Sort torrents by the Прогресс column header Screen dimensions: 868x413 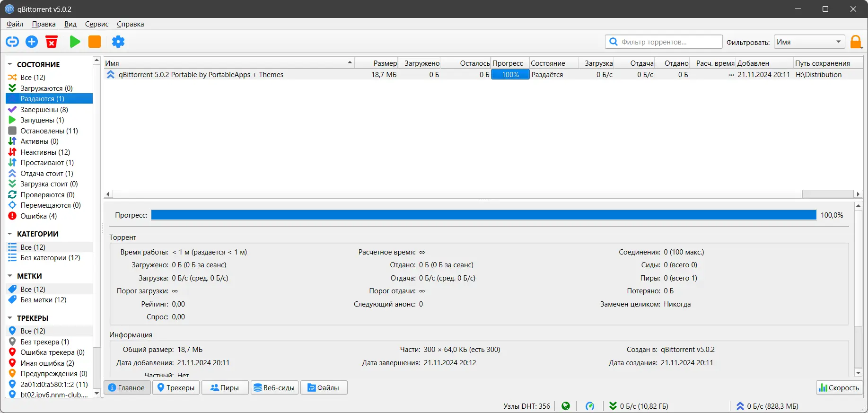click(x=509, y=63)
